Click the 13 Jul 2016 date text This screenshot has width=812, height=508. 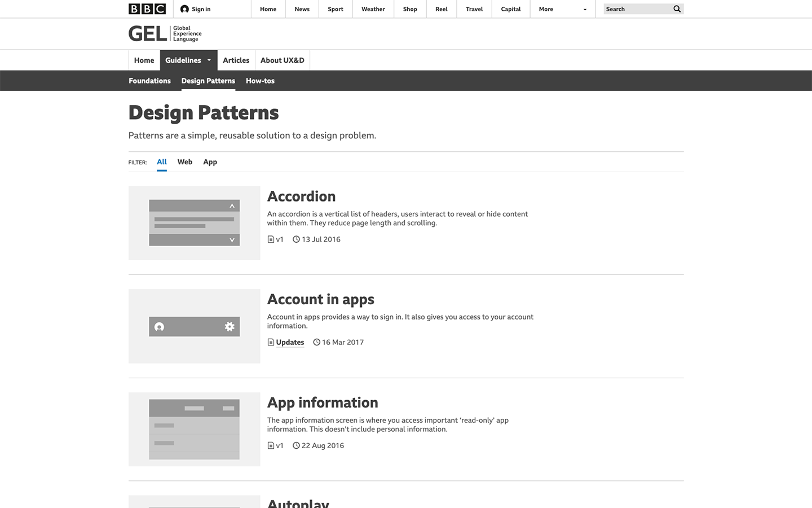(x=321, y=239)
